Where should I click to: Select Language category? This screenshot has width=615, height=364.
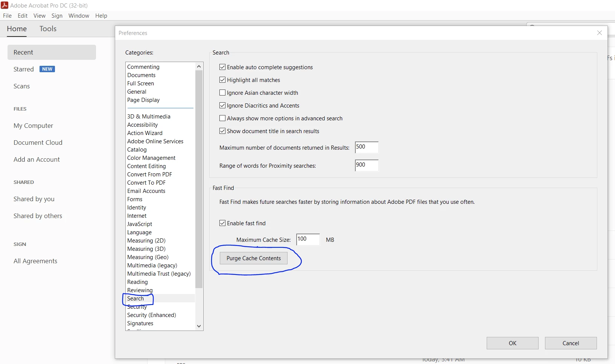point(139,232)
